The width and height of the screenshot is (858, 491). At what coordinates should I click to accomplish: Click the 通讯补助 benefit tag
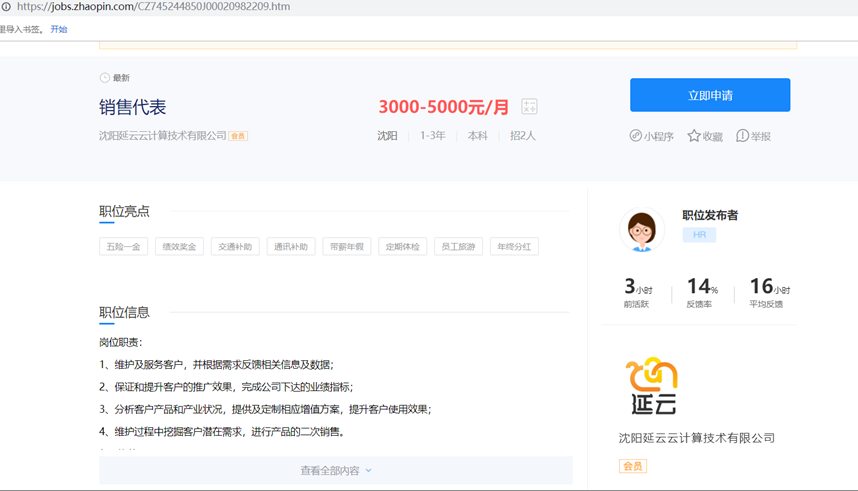291,246
